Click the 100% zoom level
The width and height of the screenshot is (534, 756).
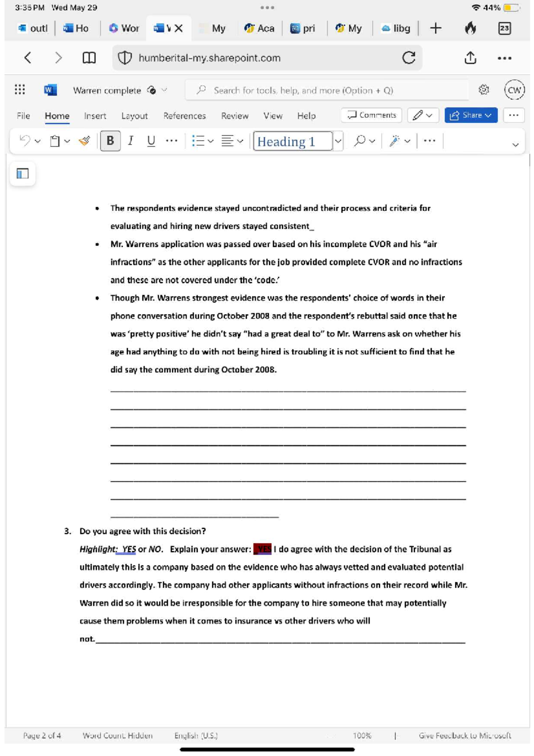click(x=362, y=736)
